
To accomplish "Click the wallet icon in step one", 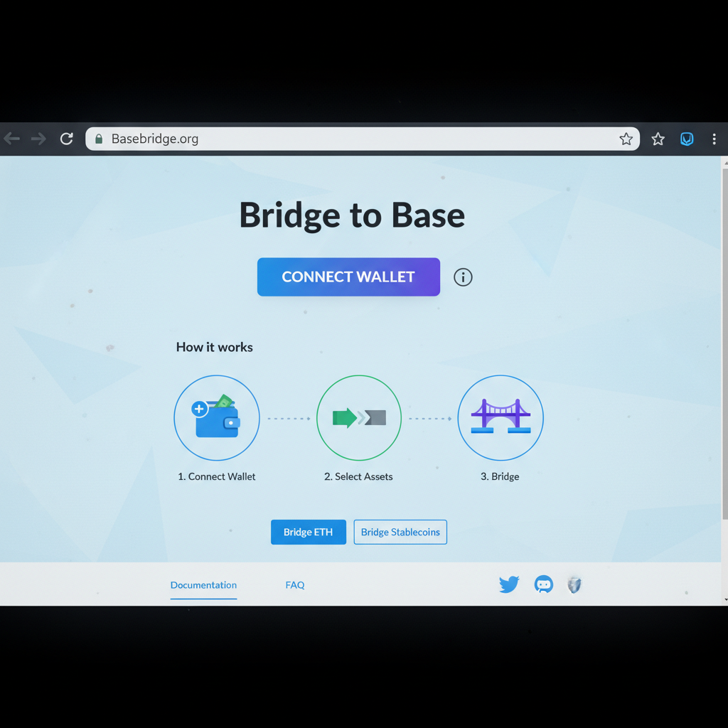I will (x=216, y=418).
